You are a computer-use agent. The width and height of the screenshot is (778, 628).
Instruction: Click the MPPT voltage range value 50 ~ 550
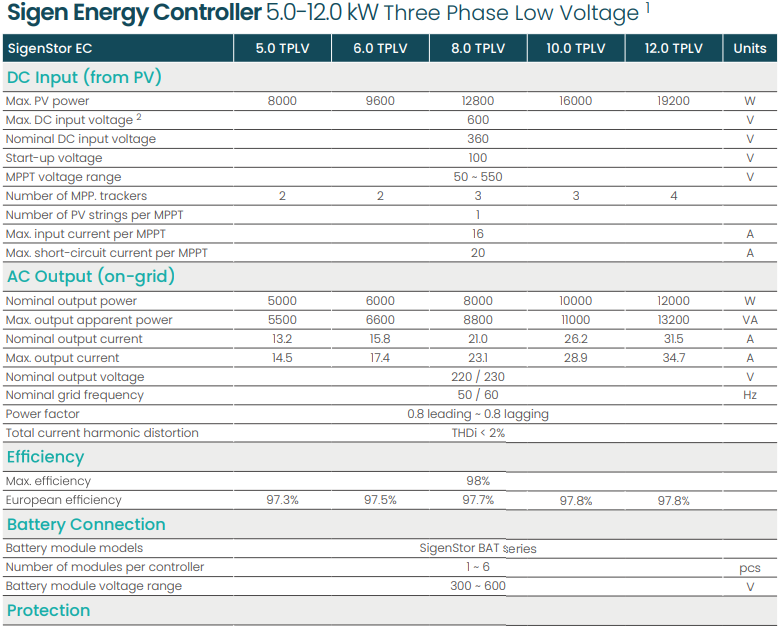click(477, 177)
